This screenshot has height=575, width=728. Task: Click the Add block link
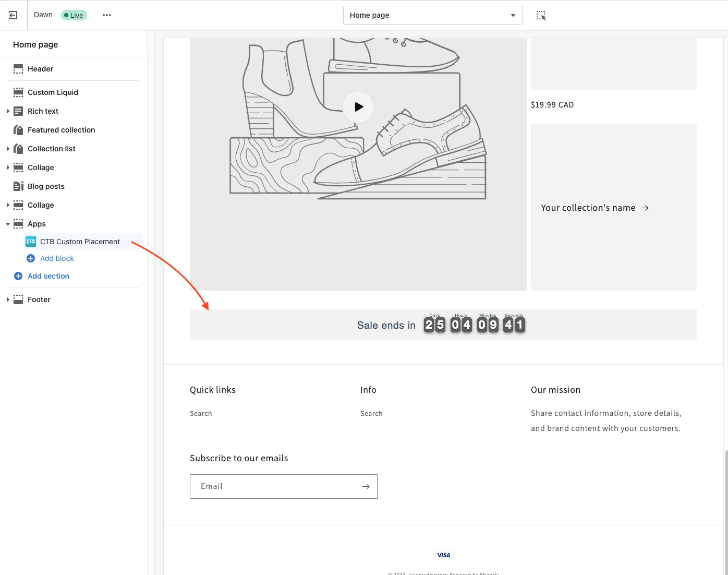[x=57, y=258]
